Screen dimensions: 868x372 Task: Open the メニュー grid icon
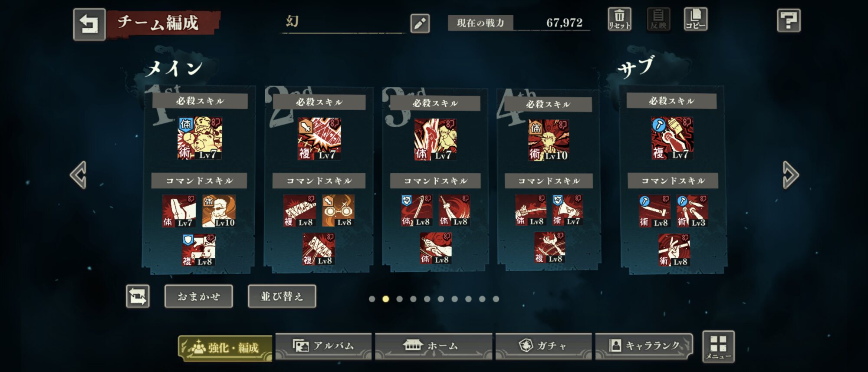click(718, 346)
